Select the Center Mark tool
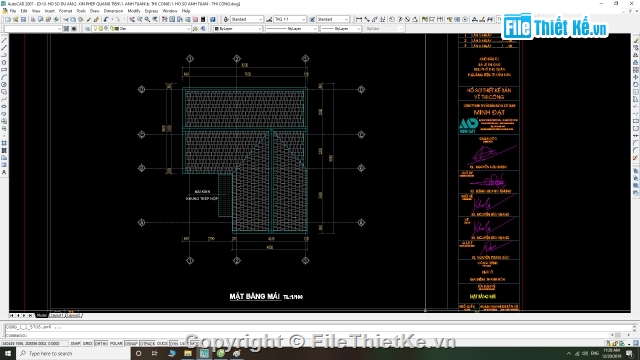The height and width of the screenshot is (360, 640). click(x=465, y=19)
